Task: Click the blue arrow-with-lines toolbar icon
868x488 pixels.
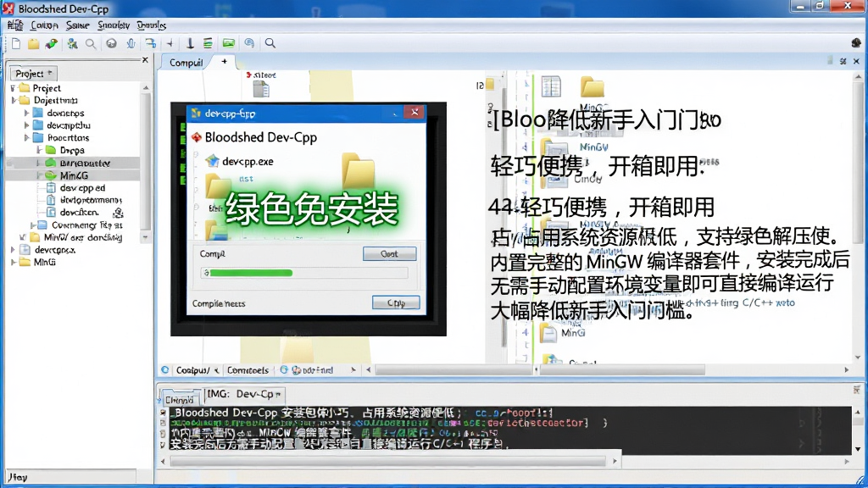Action: (x=151, y=43)
